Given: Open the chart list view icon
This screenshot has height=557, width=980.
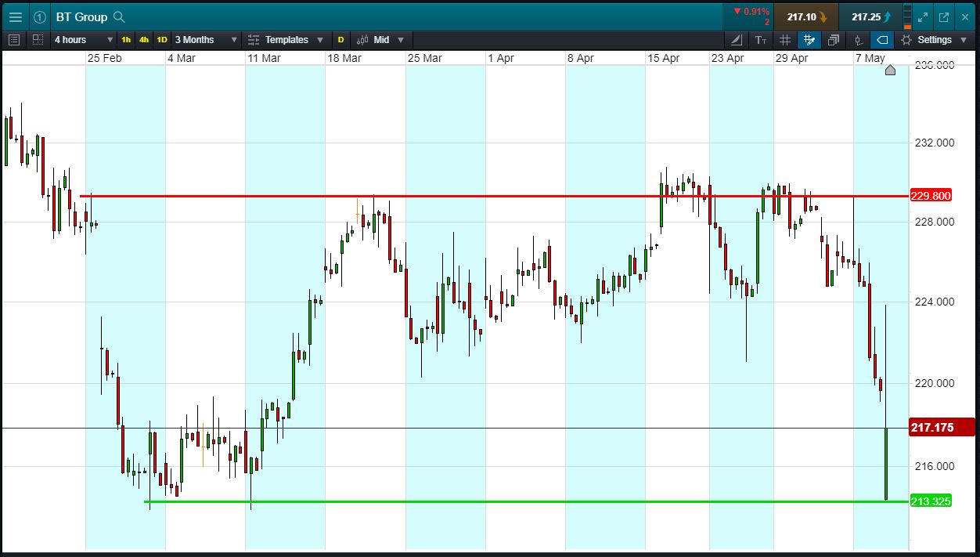Looking at the screenshot, I should pyautogui.click(x=14, y=39).
